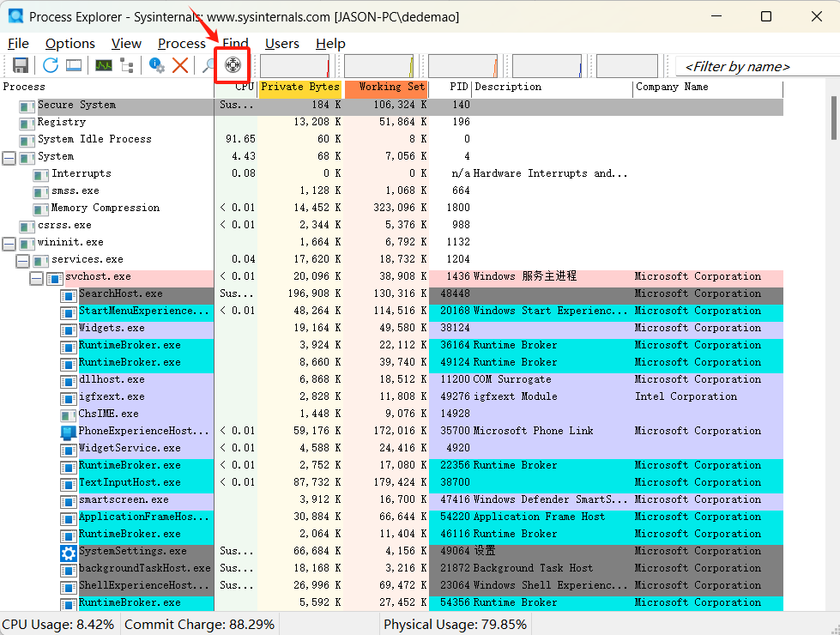The height and width of the screenshot is (635, 840).
Task: Click the Find handle magnifier icon
Action: click(x=208, y=65)
